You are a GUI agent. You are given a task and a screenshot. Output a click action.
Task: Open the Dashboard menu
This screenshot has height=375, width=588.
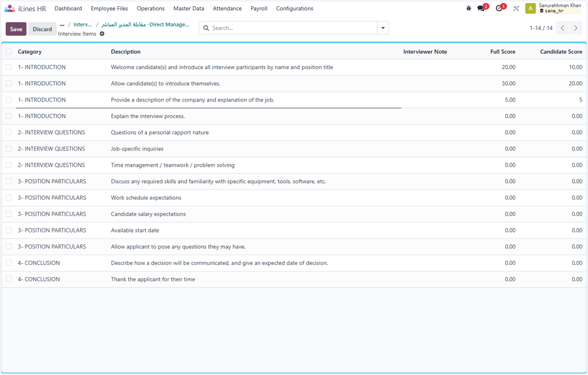click(68, 8)
